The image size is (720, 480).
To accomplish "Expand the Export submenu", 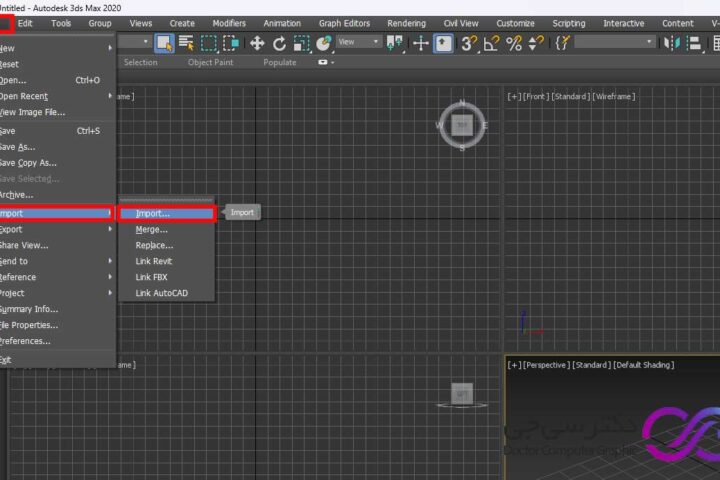I will coord(56,229).
